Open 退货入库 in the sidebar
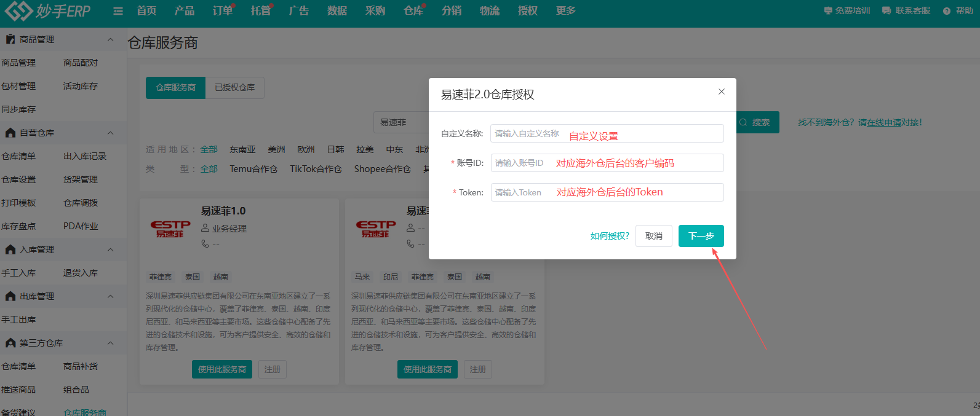 point(81,273)
